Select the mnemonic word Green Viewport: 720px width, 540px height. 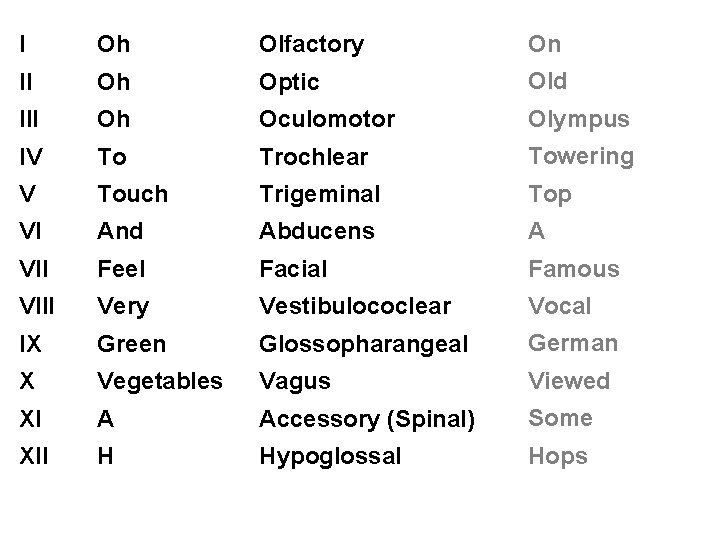[131, 344]
